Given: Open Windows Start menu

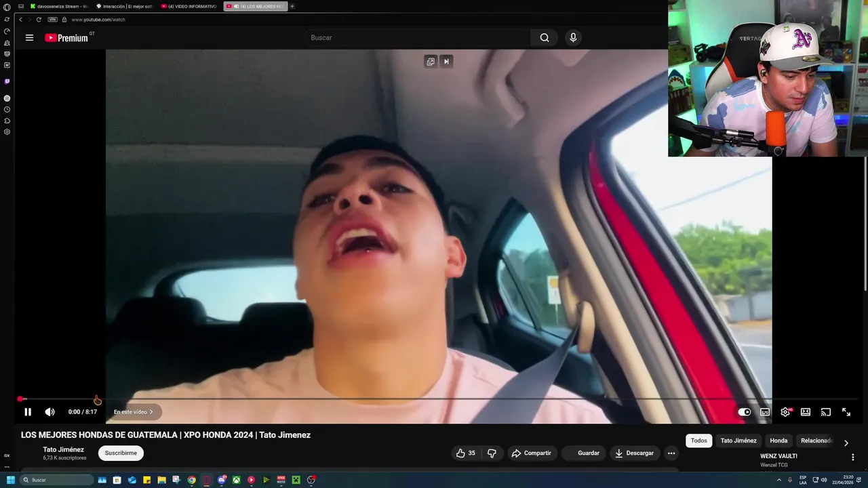Looking at the screenshot, I should click(x=10, y=480).
